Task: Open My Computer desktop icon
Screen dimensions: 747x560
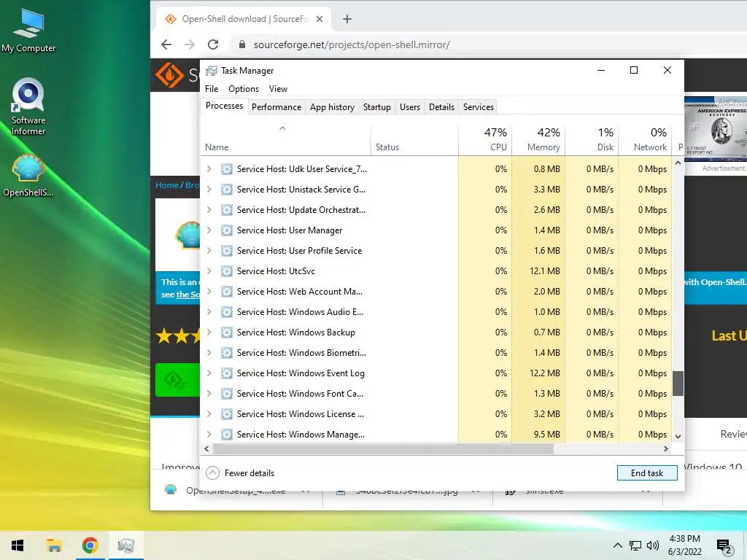Action: point(28,31)
